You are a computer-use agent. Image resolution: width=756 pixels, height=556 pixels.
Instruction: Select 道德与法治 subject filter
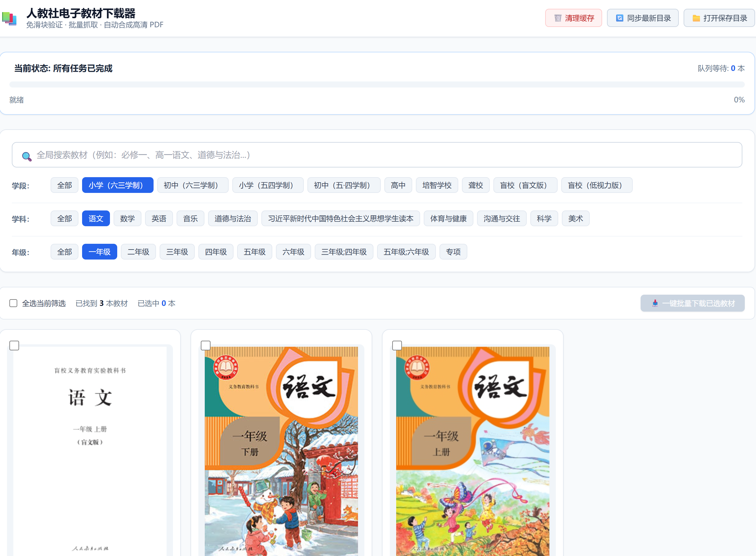pyautogui.click(x=233, y=218)
